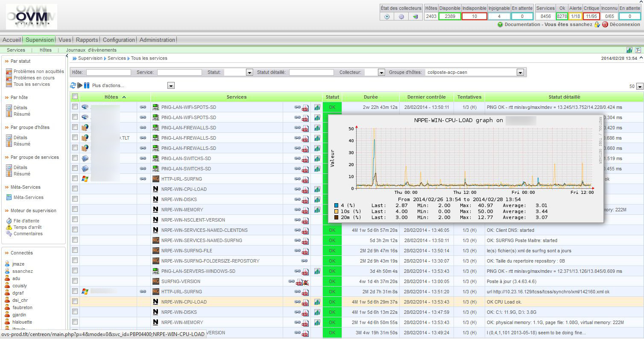Open the Statut filter dropdown
644x339 pixels.
tap(249, 73)
